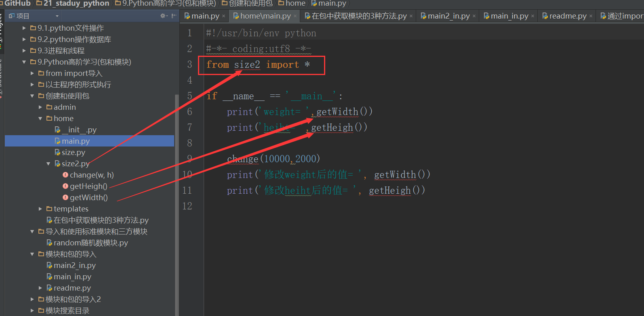The width and height of the screenshot is (644, 316).
Task: Click the GitHub breadcrumb
Action: pos(17,3)
